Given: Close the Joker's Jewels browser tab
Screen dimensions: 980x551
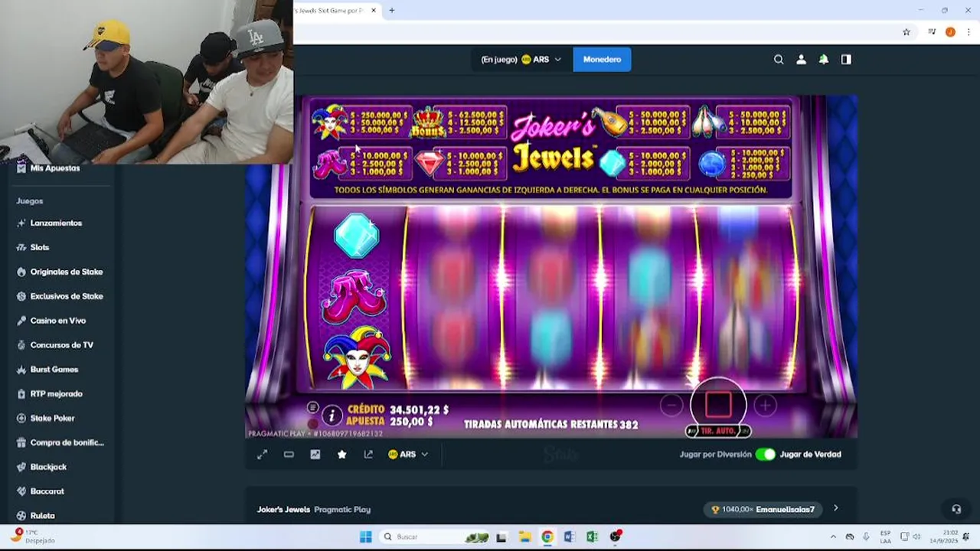Looking at the screenshot, I should (x=374, y=11).
